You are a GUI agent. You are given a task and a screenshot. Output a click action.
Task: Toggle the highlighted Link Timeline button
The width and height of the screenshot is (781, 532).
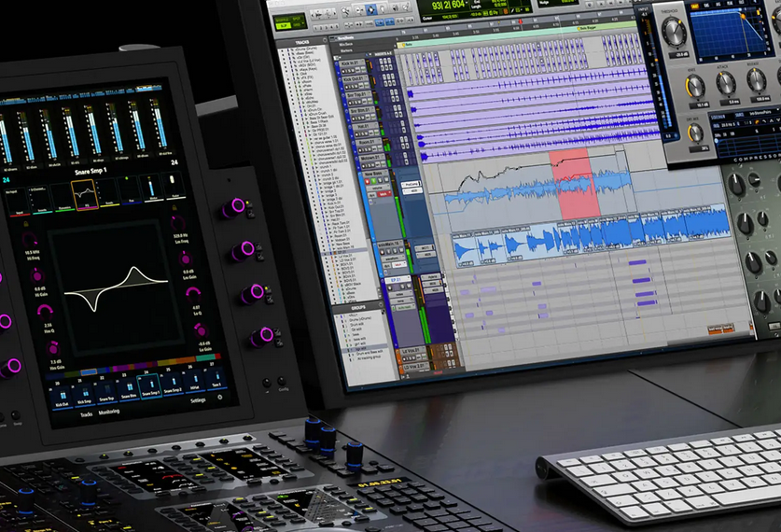click(x=380, y=22)
